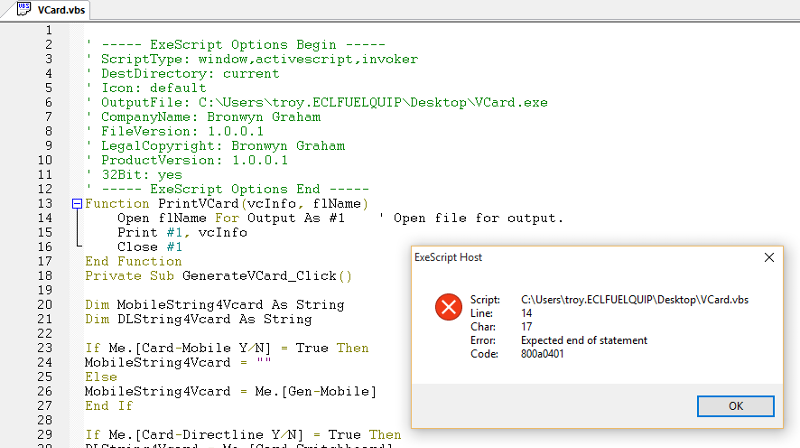Click the OutputFile VCard.exe path comment
The height and width of the screenshot is (448, 800).
click(317, 103)
